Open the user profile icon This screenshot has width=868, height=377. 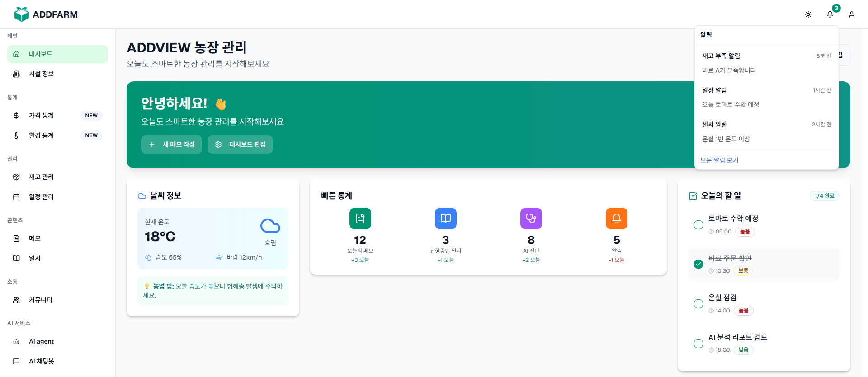point(852,14)
